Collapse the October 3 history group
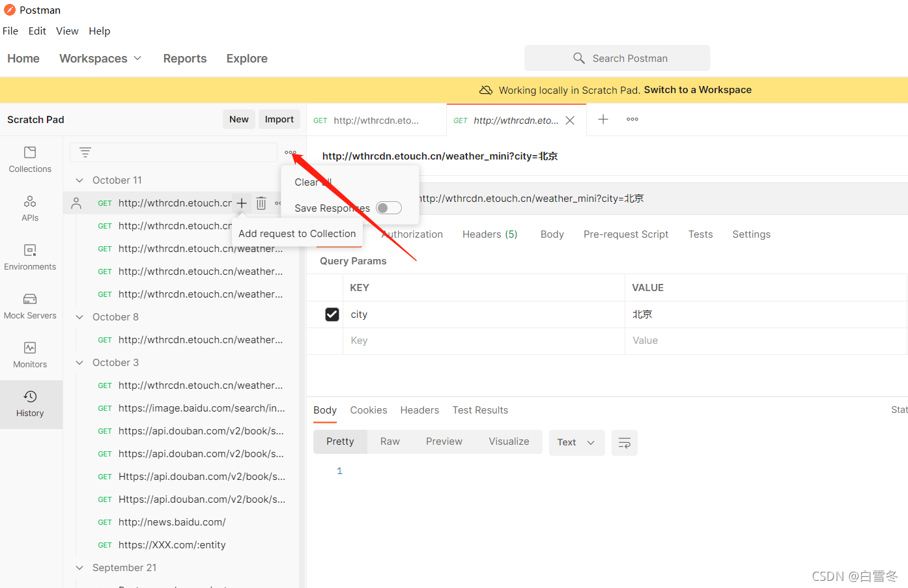The width and height of the screenshot is (908, 588). pyautogui.click(x=79, y=363)
